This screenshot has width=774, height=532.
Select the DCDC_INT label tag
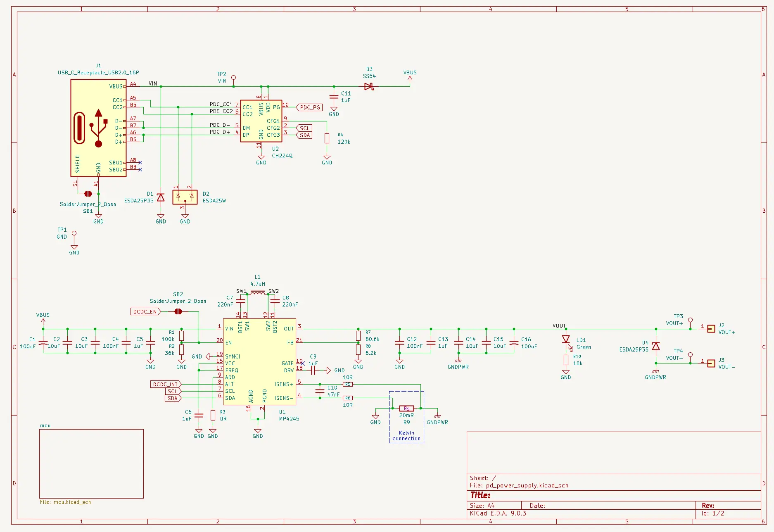point(166,384)
